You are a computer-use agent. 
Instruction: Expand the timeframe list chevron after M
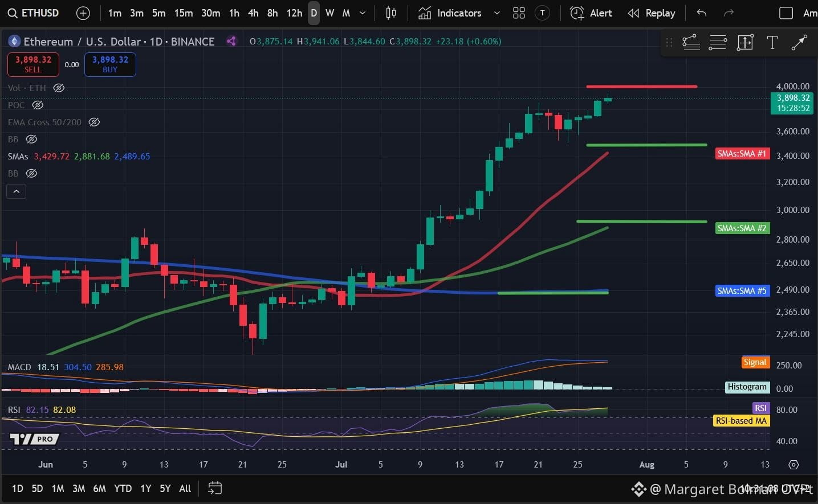363,13
